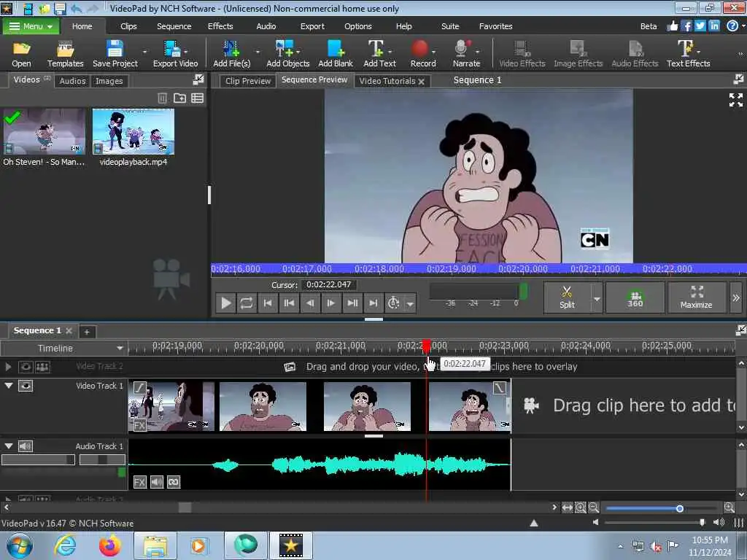747x560 pixels.
Task: Insert a blank clip with Add Blank
Action: pos(336,54)
